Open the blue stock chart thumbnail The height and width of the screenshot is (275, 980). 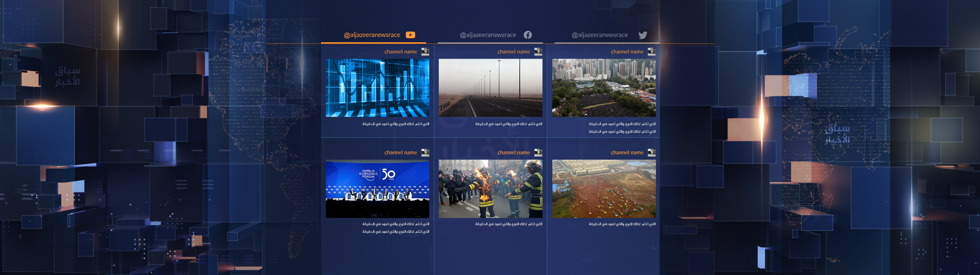click(x=377, y=88)
